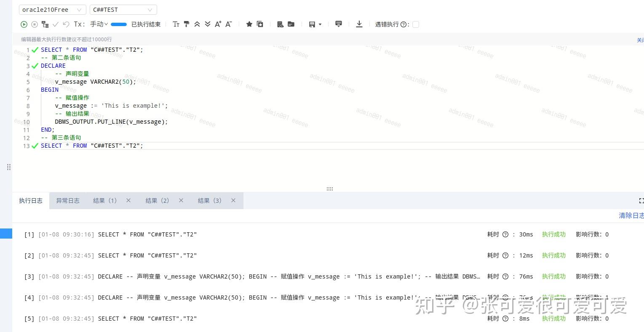
Task: Close the 结果（1）tab
Action: pyautogui.click(x=128, y=201)
